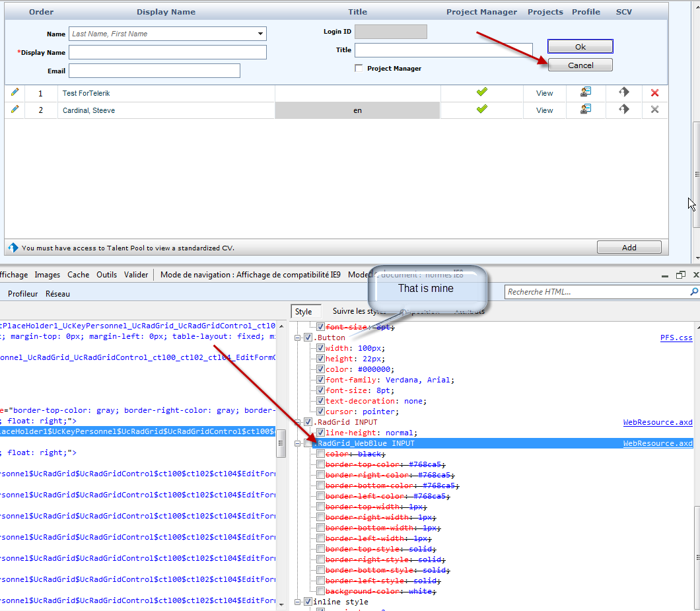Click the Display Name input field
The width and height of the screenshot is (700, 611).
(x=168, y=52)
